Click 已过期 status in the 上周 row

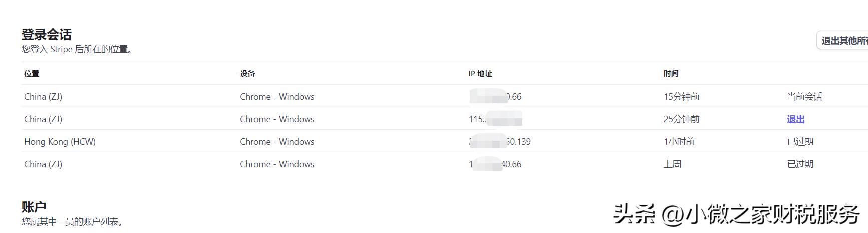point(800,164)
